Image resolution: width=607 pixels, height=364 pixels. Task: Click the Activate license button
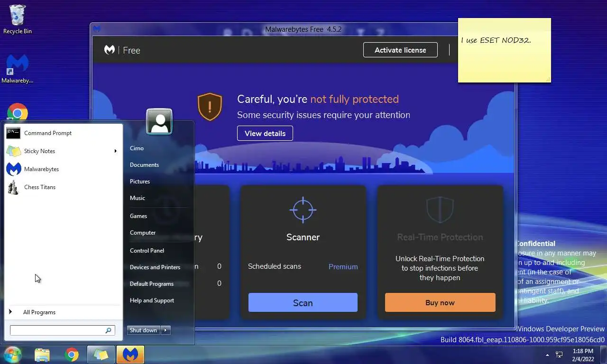(400, 50)
